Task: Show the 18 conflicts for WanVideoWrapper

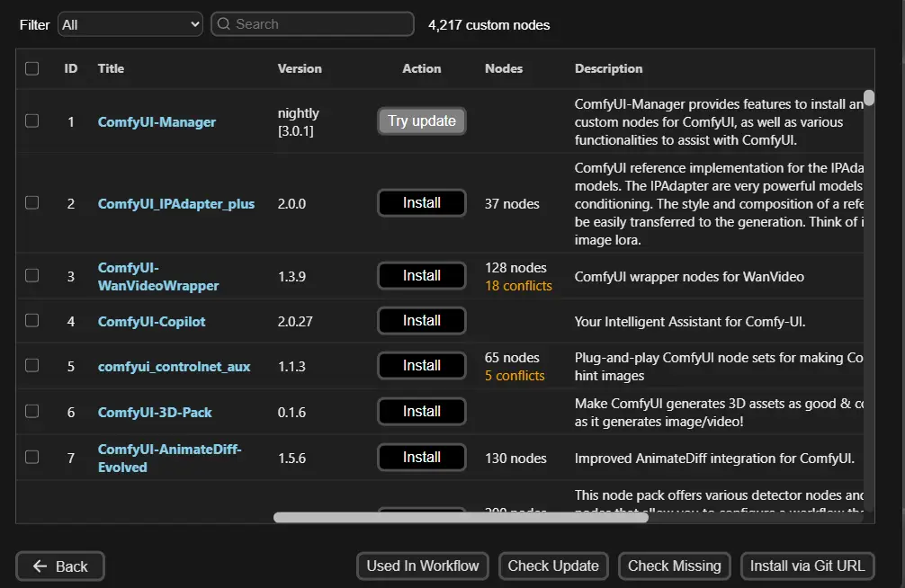Action: [x=518, y=286]
